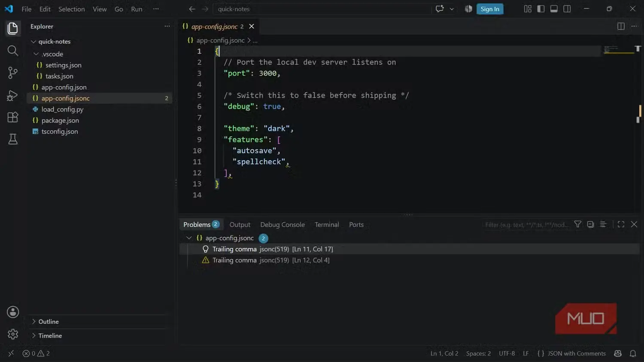644x362 pixels.
Task: Toggle primary side bar layout icon
Action: (541, 9)
